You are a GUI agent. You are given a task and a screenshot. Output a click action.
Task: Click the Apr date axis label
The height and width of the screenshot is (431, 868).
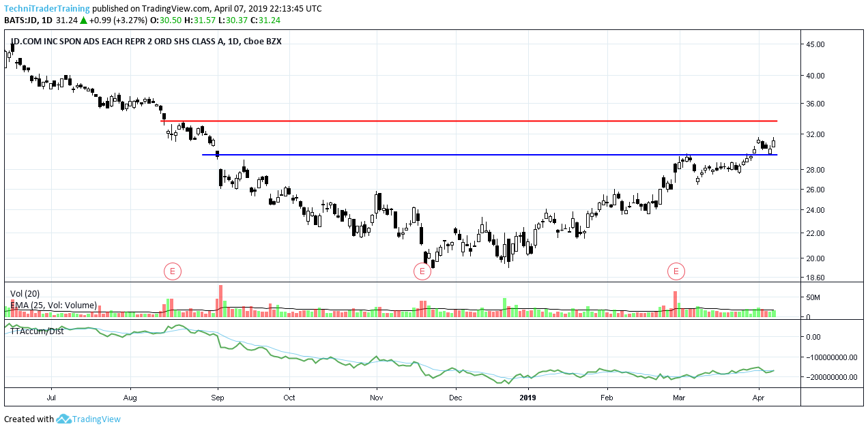coord(759,396)
